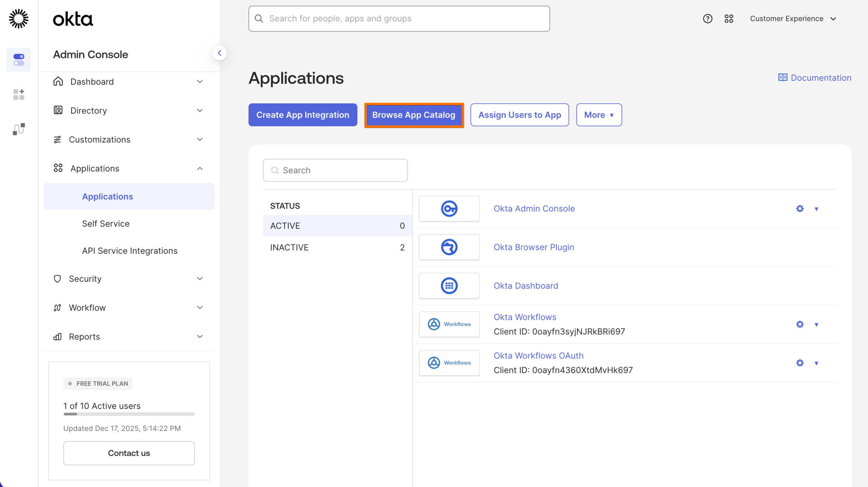Open the help question mark icon
This screenshot has width=868, height=487.
[x=708, y=19]
